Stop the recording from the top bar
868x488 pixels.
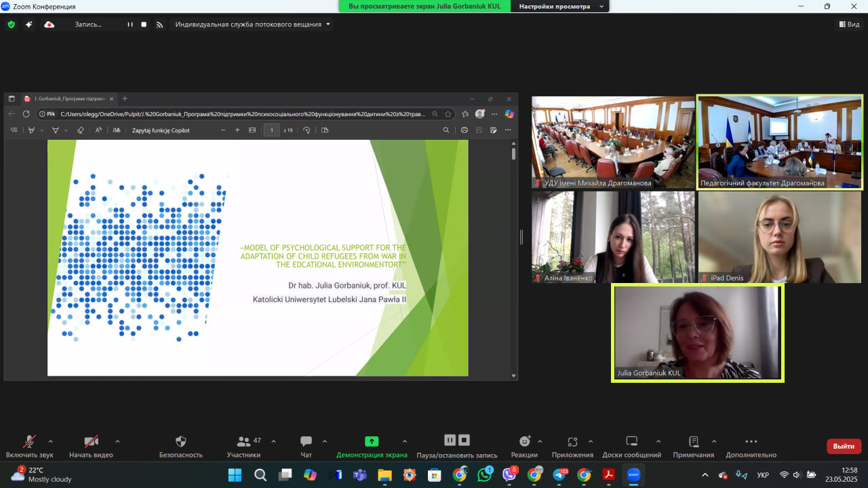pos(144,24)
